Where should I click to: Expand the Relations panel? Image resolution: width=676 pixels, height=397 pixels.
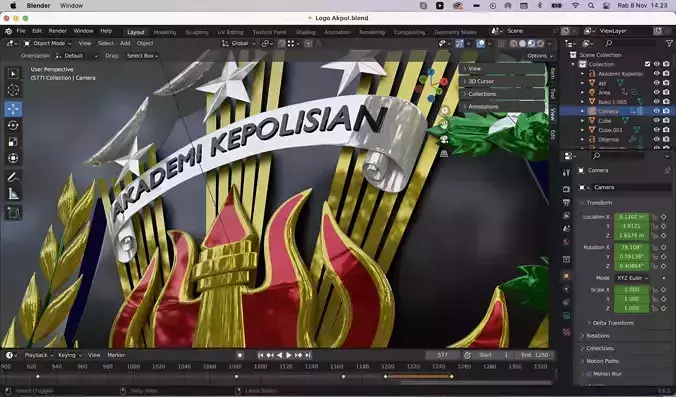tap(598, 336)
